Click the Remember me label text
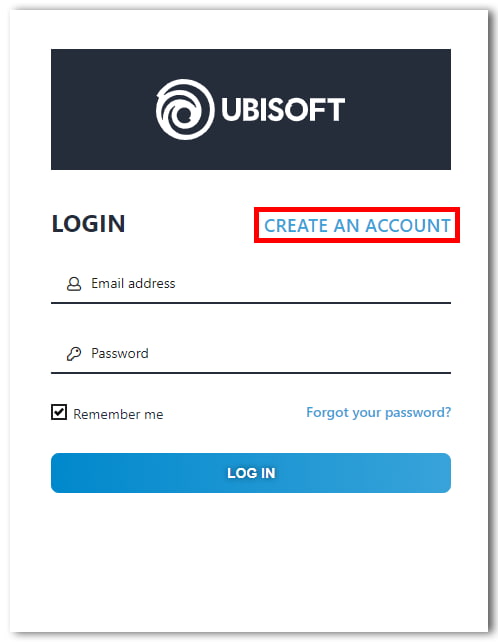 [118, 414]
